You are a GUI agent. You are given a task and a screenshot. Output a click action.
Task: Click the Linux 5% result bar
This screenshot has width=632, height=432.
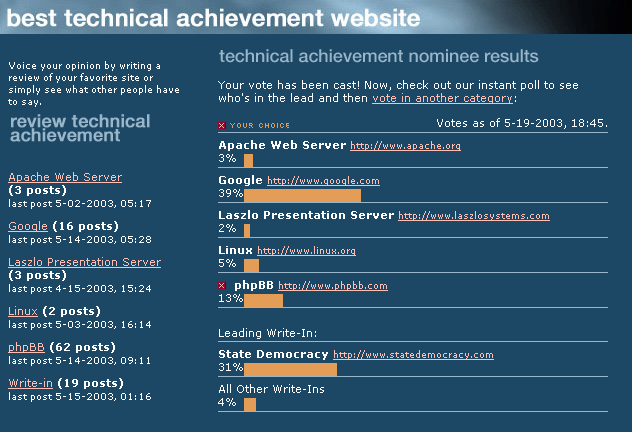(252, 266)
